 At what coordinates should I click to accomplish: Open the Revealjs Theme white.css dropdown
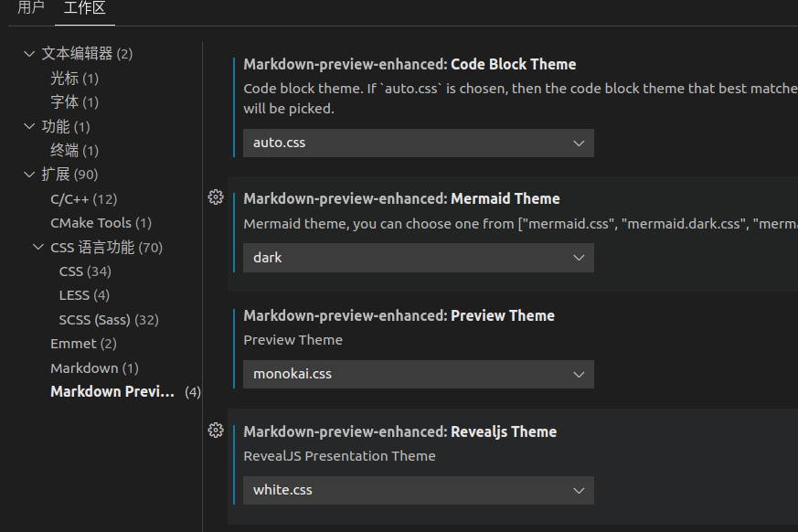coord(418,490)
